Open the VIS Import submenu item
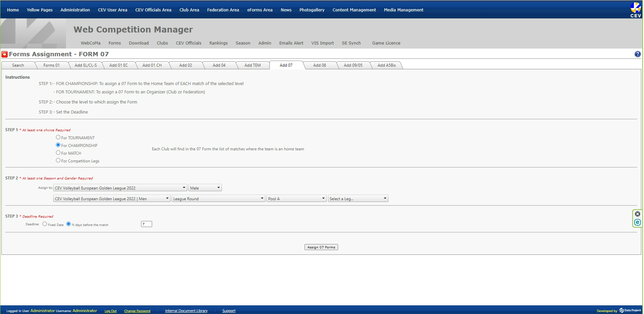Viewport: 644px width, 314px height. click(x=323, y=43)
